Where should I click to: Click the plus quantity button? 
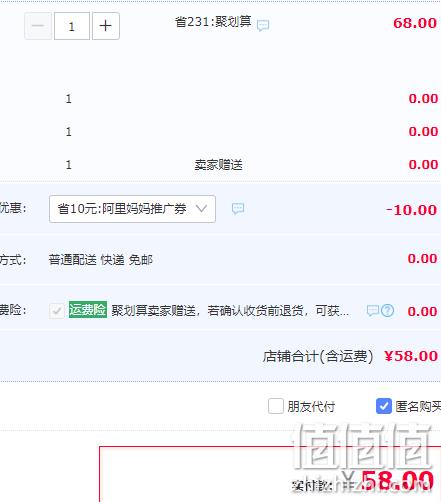pos(106,26)
